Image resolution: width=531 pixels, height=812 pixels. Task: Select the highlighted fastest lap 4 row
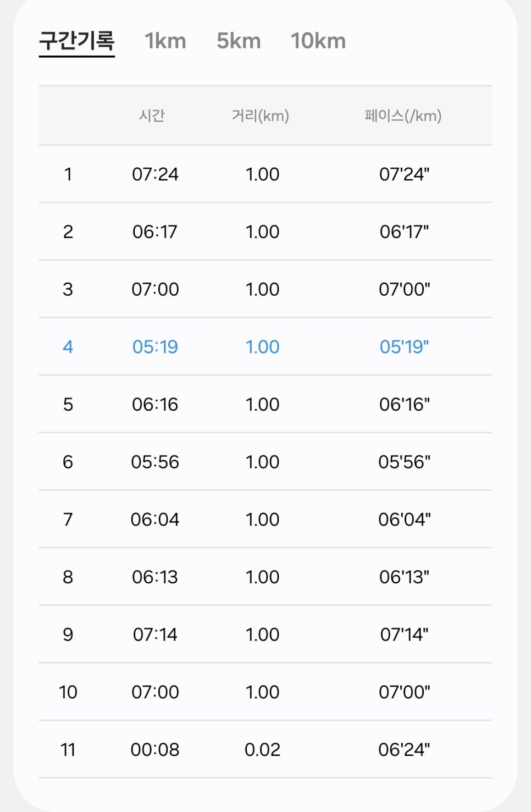[x=265, y=347]
